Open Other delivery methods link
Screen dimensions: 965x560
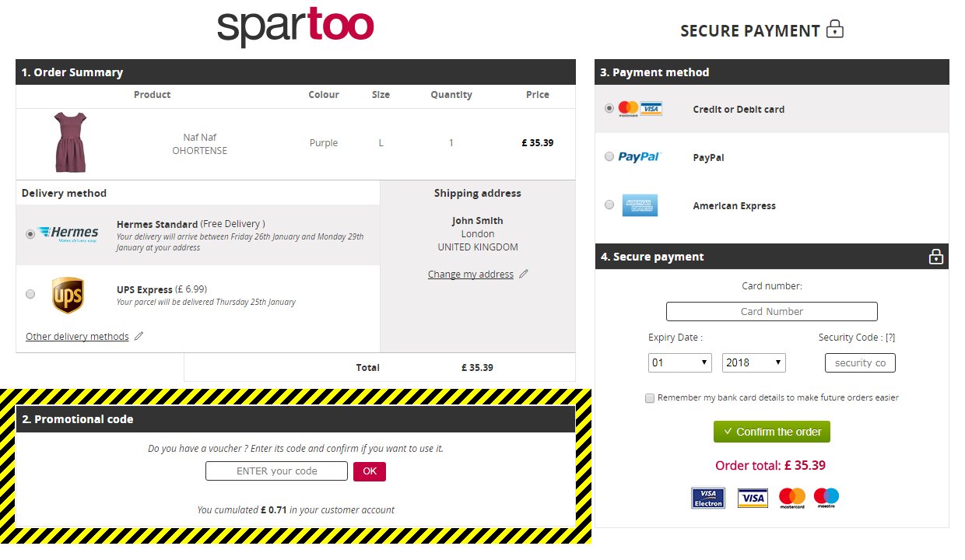point(77,336)
